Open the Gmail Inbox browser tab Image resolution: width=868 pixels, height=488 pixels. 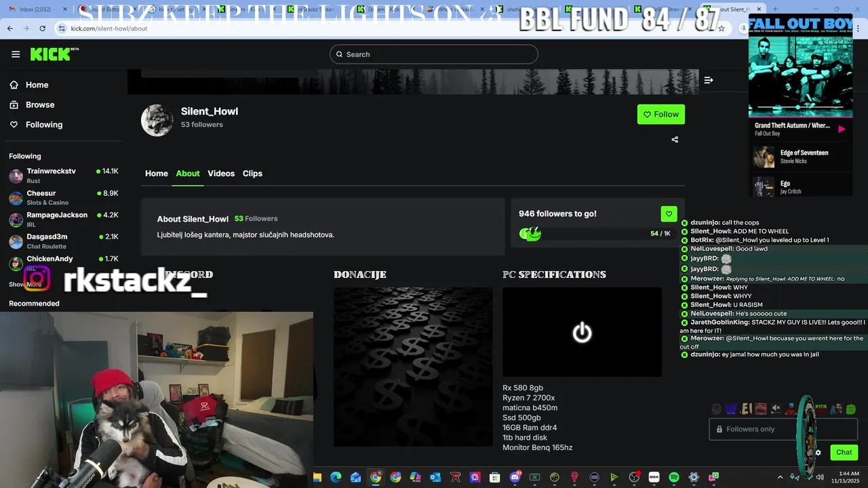coord(37,9)
